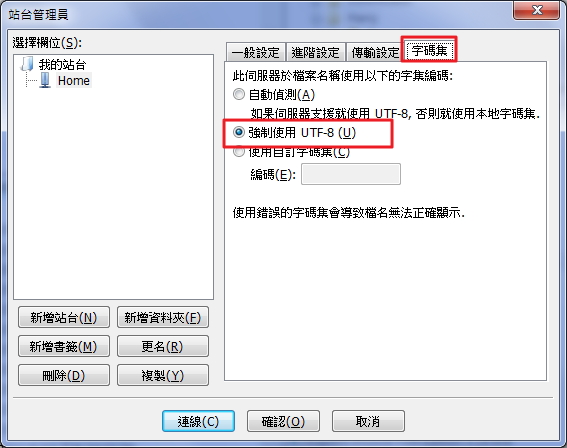
Task: Click the 編碼(E) input field
Action: [351, 174]
